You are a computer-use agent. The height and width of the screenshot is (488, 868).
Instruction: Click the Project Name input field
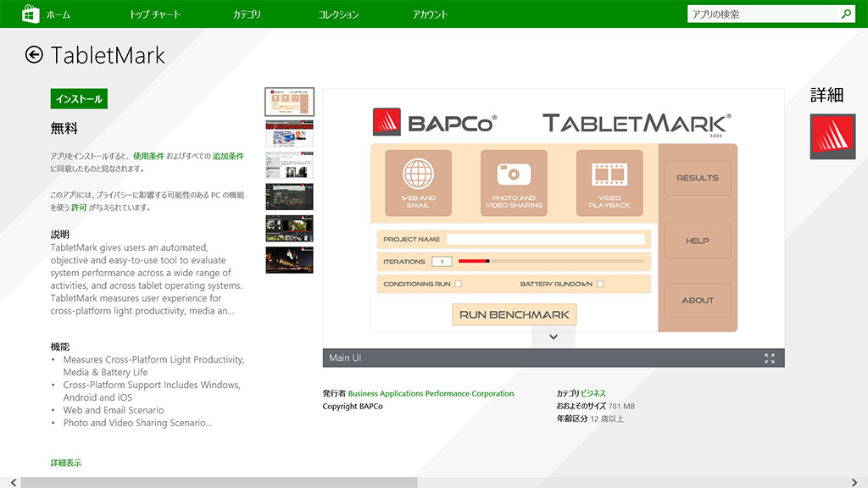[x=546, y=239]
